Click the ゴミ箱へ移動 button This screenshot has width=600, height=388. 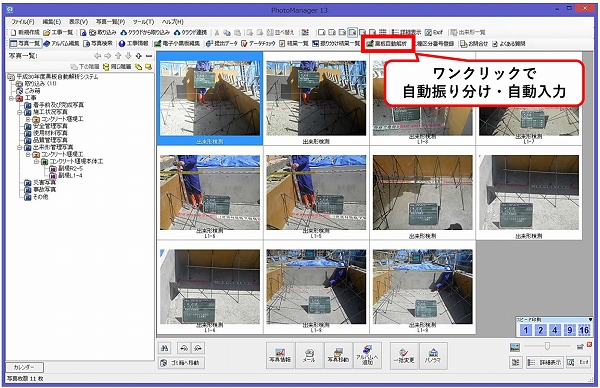click(x=181, y=362)
